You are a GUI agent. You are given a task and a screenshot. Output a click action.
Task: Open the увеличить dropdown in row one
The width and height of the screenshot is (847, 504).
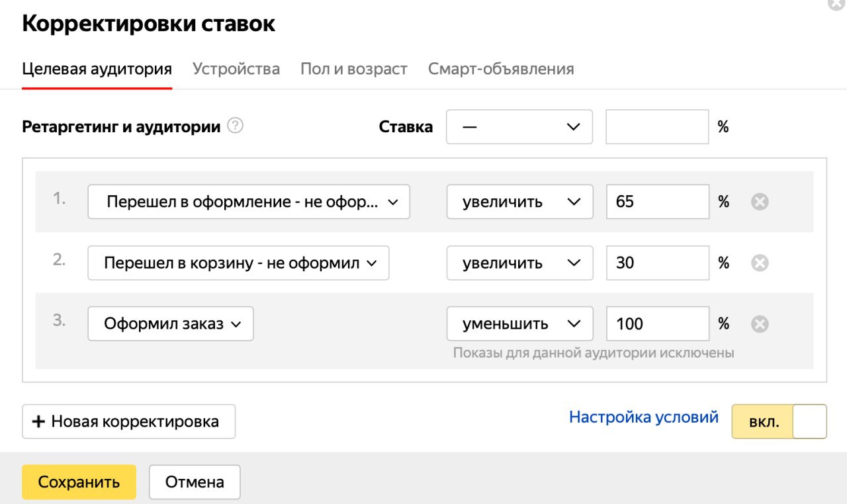point(519,202)
